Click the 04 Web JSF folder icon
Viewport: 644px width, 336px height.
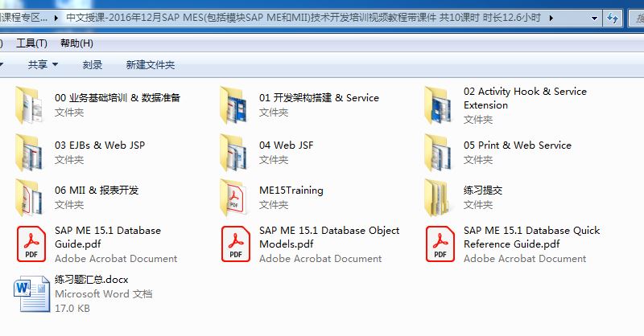233,153
